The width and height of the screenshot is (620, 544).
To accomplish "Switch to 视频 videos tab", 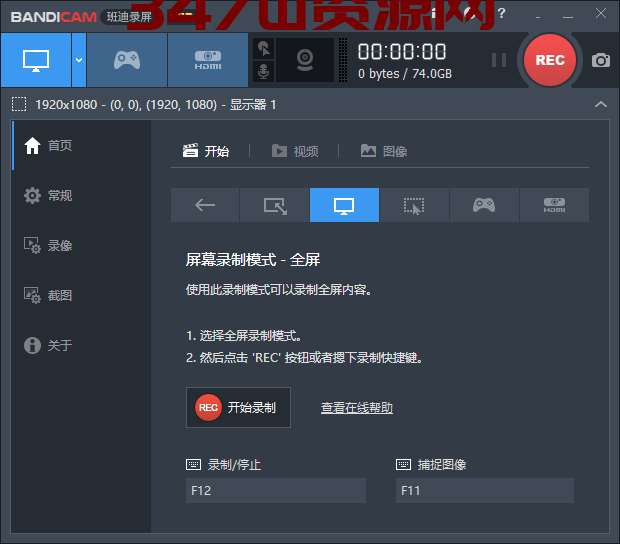I will click(x=295, y=151).
